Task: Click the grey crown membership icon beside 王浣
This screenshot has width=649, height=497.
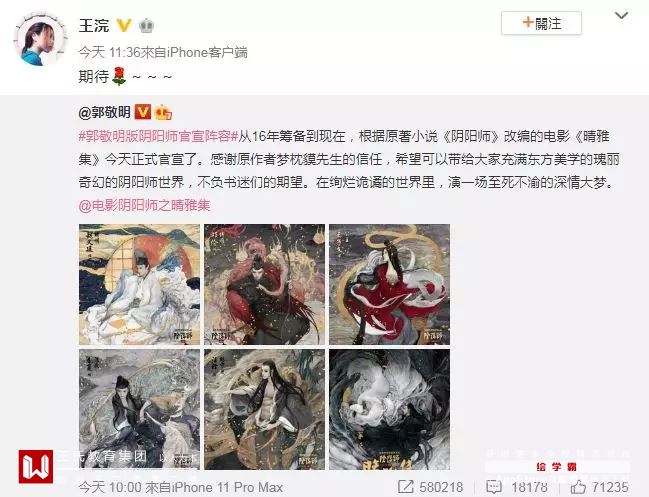Action: point(146,26)
